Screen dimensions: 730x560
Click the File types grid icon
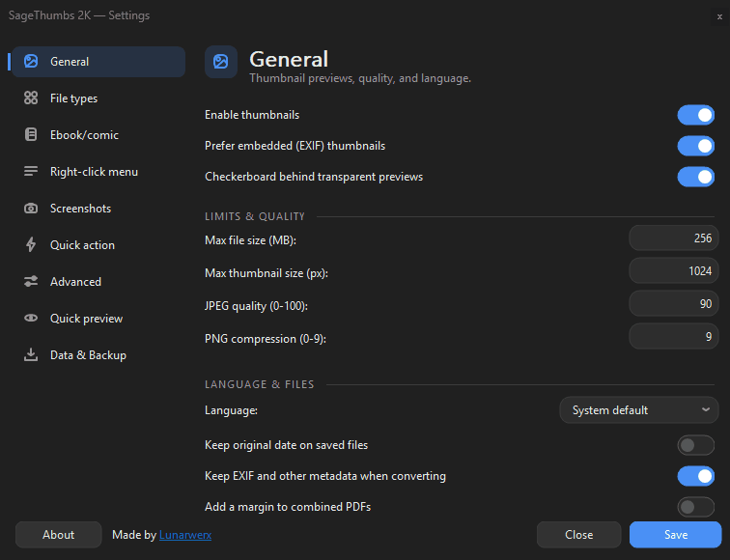31,98
